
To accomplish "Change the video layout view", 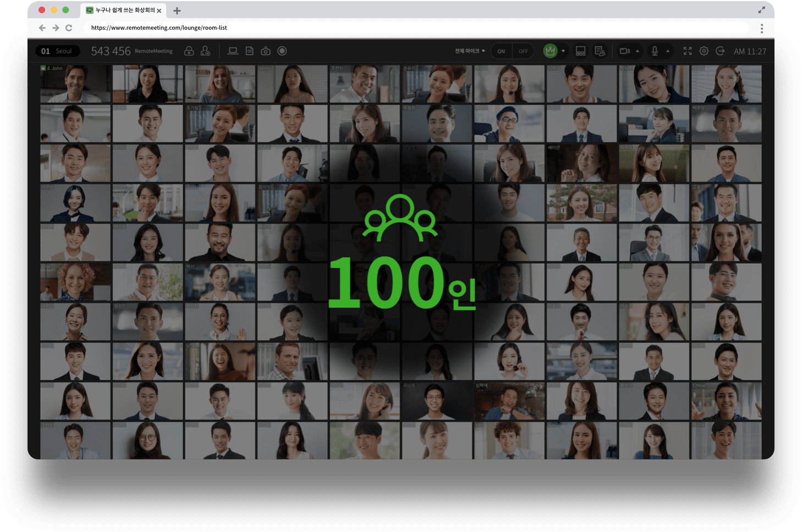I will 580,51.
